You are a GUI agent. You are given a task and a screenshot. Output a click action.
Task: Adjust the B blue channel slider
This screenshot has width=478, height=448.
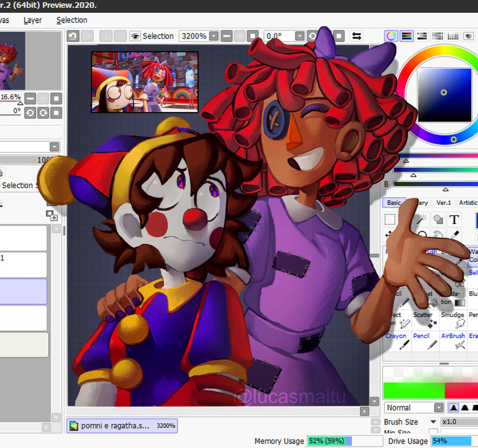point(436,184)
